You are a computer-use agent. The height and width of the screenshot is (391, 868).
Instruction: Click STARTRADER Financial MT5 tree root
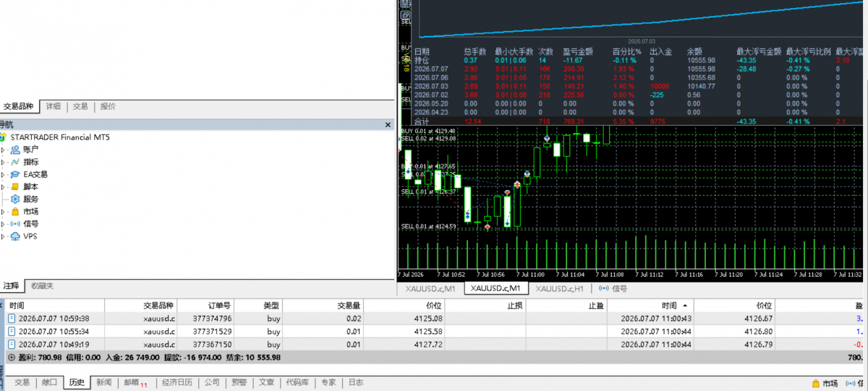click(x=60, y=137)
